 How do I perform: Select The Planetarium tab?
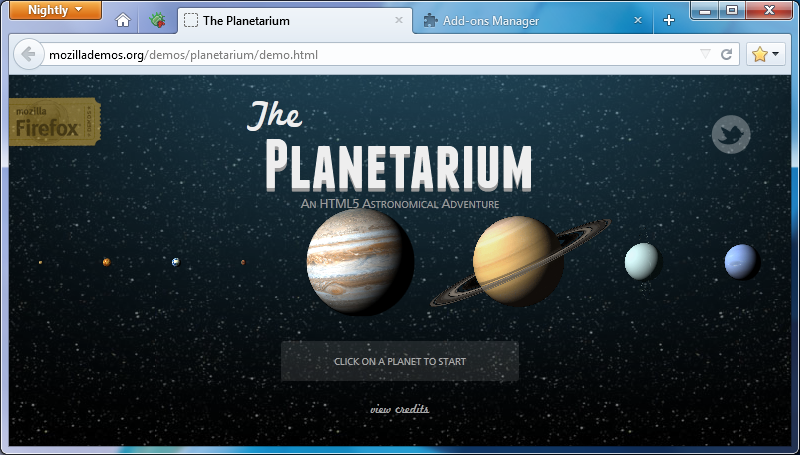(285, 20)
